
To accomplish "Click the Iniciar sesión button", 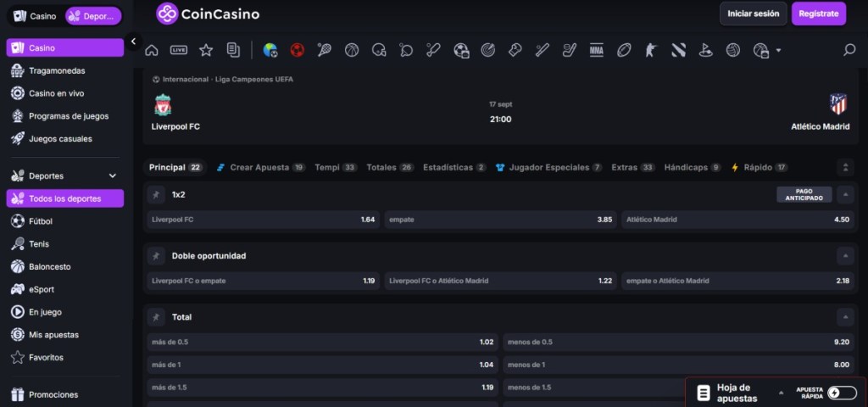I will 753,14.
